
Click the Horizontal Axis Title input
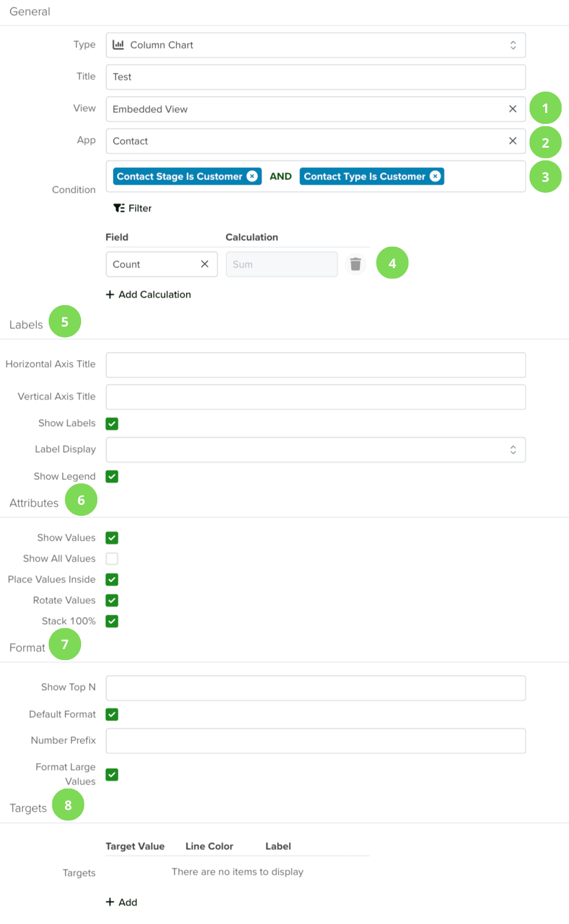click(316, 365)
